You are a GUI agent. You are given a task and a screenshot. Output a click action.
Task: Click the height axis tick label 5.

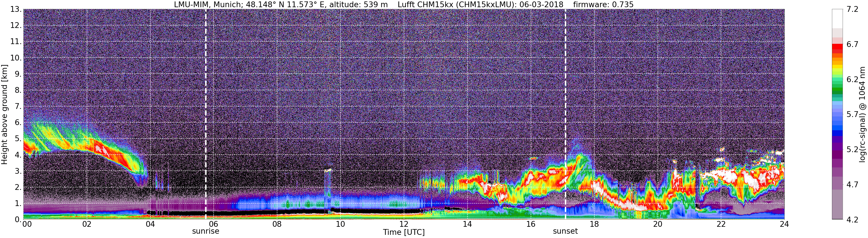[18, 139]
